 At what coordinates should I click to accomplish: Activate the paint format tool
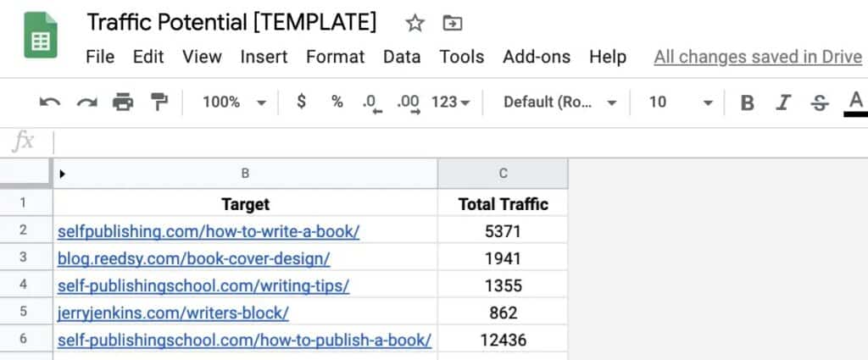pos(159,102)
